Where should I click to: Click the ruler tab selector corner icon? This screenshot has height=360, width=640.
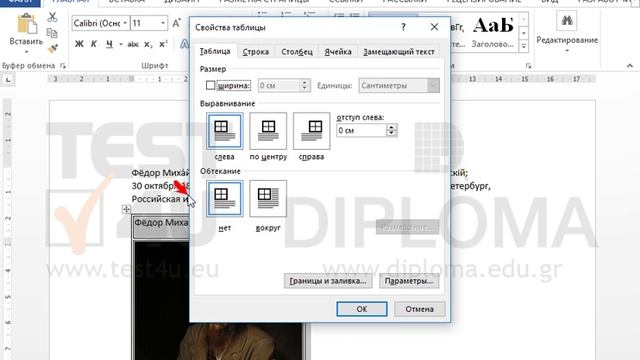[8, 80]
